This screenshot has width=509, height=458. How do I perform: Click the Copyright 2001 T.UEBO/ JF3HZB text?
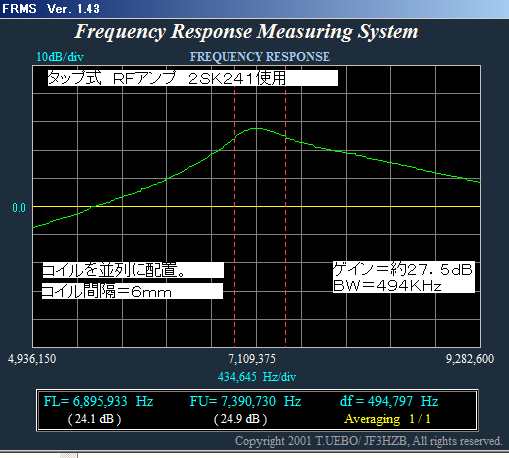[368, 441]
